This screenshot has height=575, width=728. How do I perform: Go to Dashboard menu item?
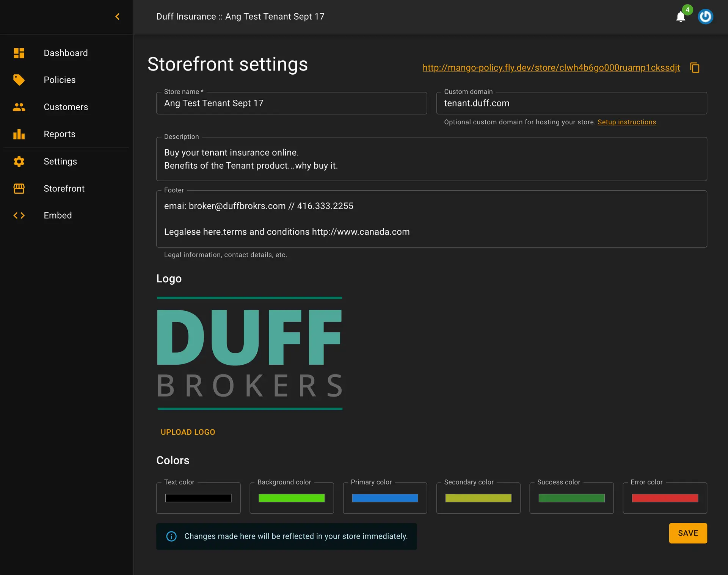point(66,53)
